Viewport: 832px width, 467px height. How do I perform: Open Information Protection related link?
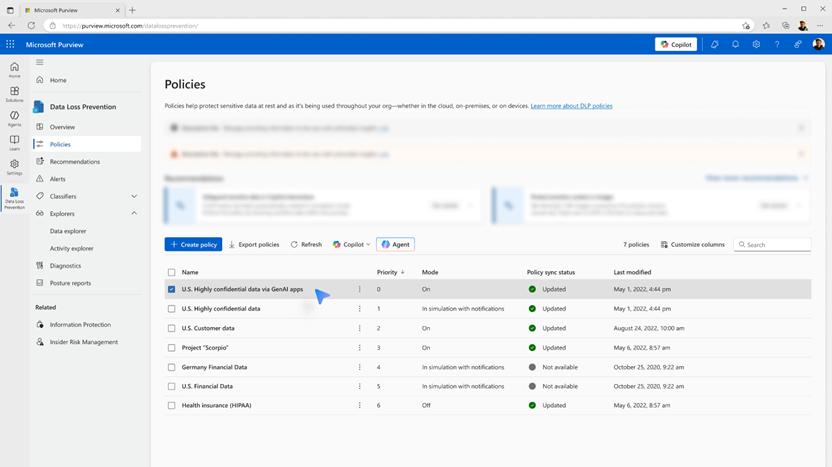coord(80,324)
